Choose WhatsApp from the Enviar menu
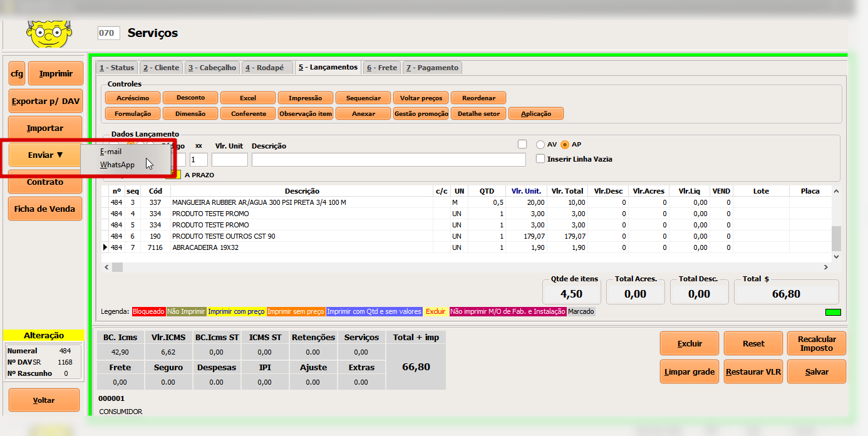Viewport: 868px width, 436px height. (x=117, y=165)
